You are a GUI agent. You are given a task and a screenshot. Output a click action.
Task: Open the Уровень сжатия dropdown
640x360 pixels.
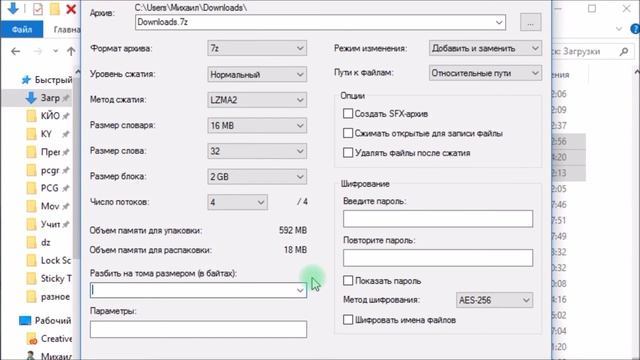point(257,74)
